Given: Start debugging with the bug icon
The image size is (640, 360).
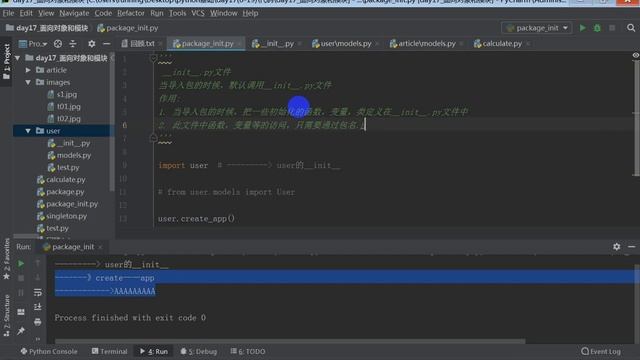Looking at the screenshot, I should [x=597, y=28].
